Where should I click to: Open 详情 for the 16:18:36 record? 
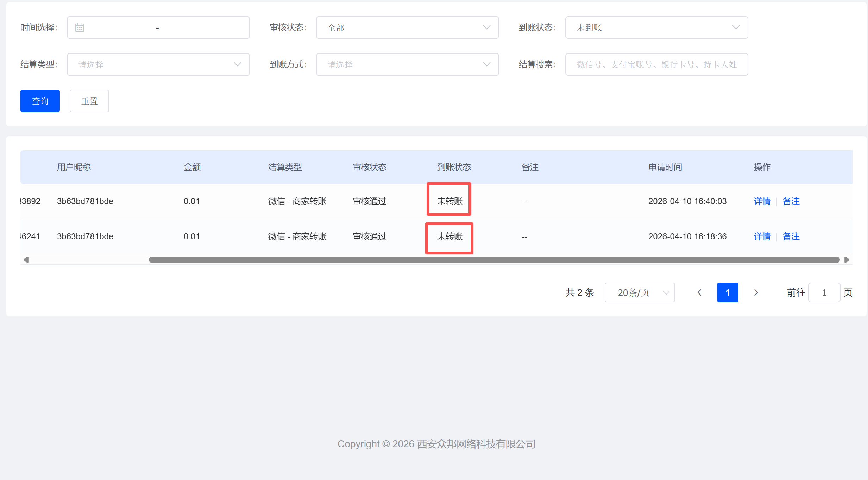point(762,236)
